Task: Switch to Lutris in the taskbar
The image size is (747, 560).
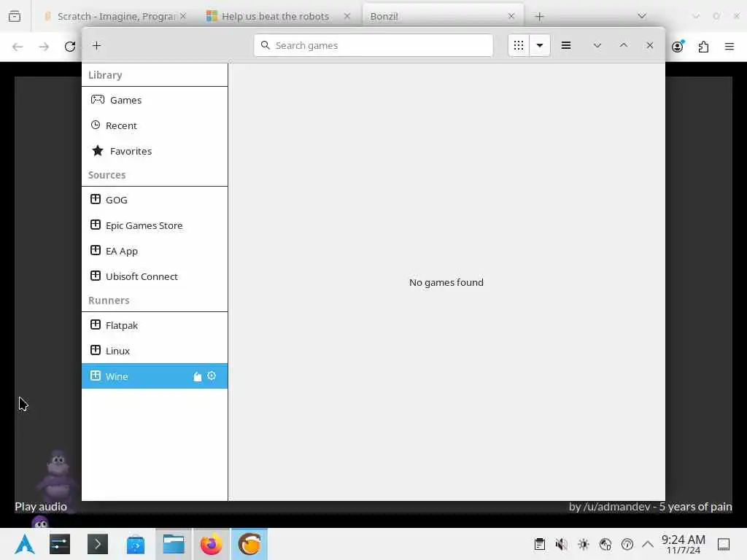Action: pyautogui.click(x=249, y=544)
